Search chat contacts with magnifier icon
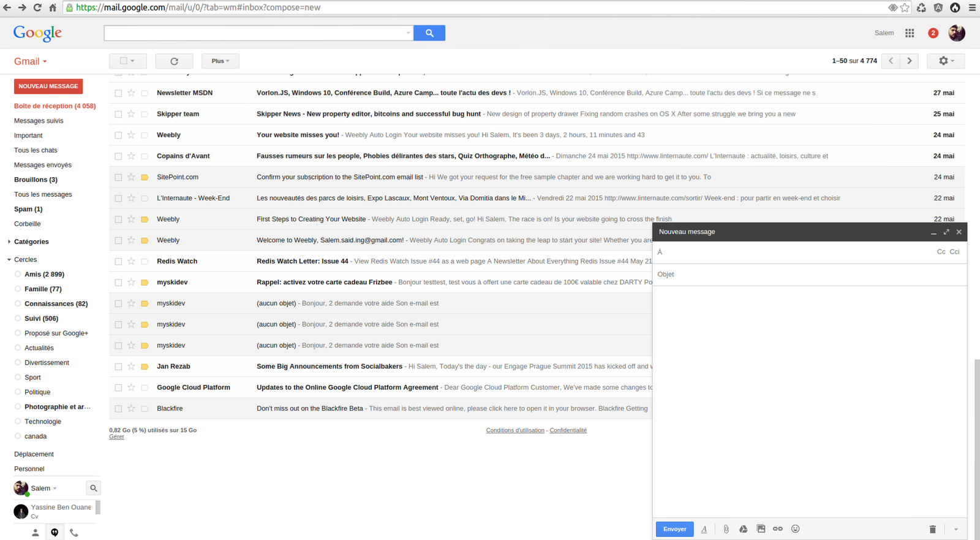 [93, 489]
